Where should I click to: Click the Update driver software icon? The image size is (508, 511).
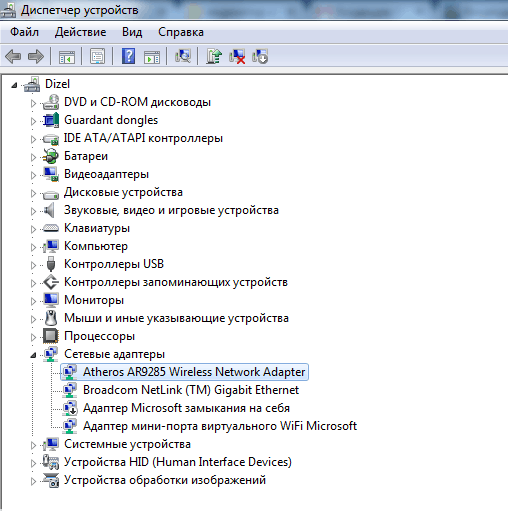point(214,56)
